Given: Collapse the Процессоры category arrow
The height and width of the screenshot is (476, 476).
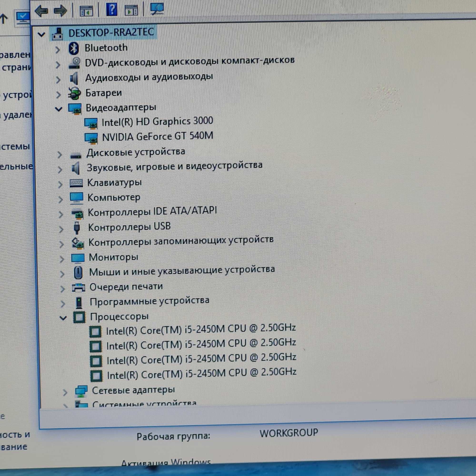Looking at the screenshot, I should coord(63,318).
